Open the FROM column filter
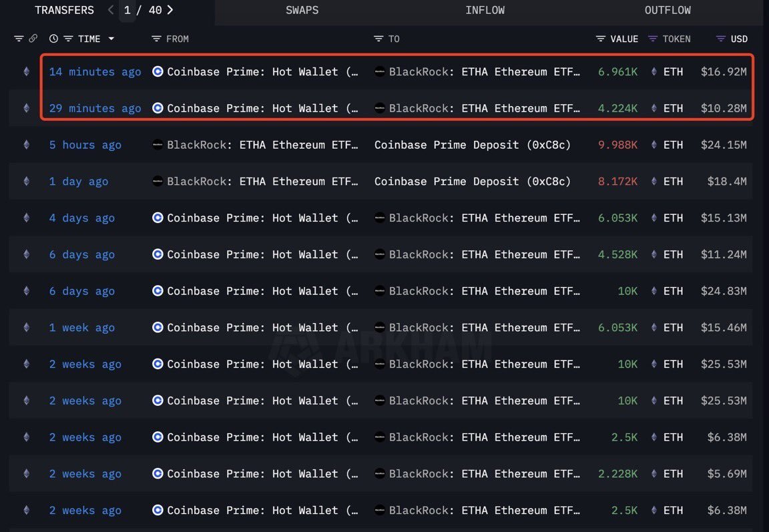This screenshot has height=532, width=769. 156,39
